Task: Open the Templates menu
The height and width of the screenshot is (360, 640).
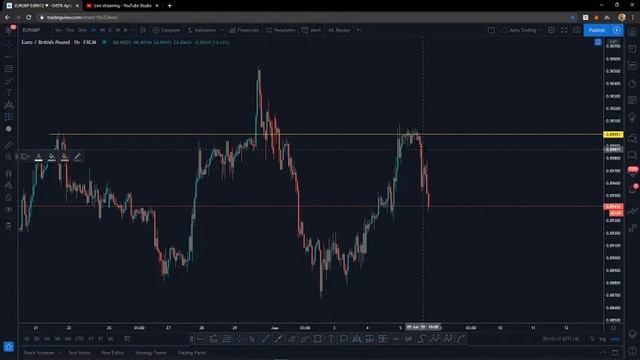Action: 280,30
